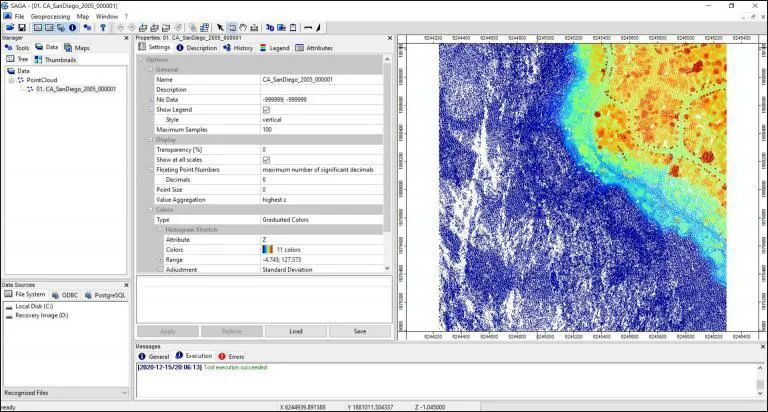Toggle the scale bar toolbar icon

pyautogui.click(x=308, y=28)
